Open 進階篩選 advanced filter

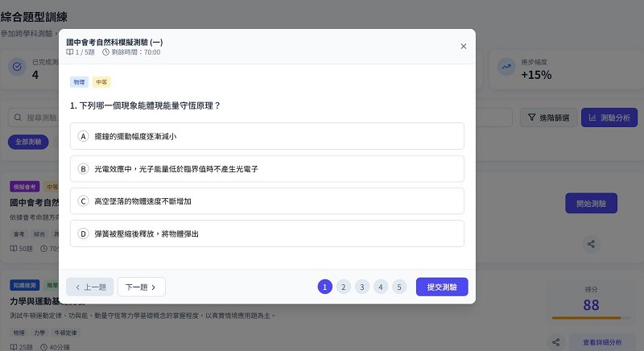[547, 118]
